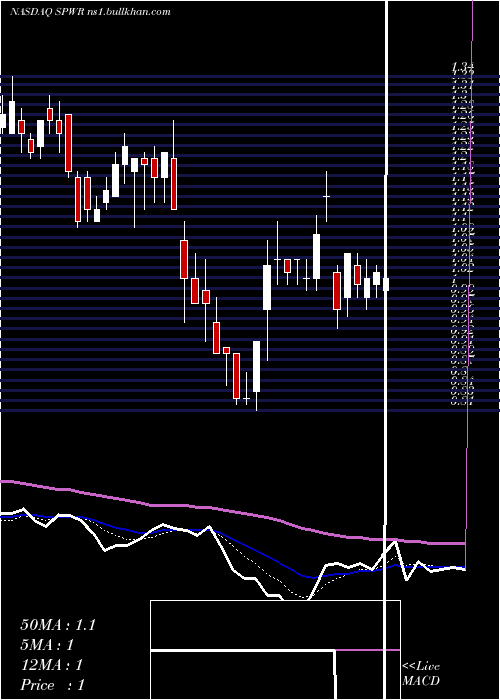Select the 5MA : 1 label
This screenshot has height=700, width=500.
click(x=47, y=645)
